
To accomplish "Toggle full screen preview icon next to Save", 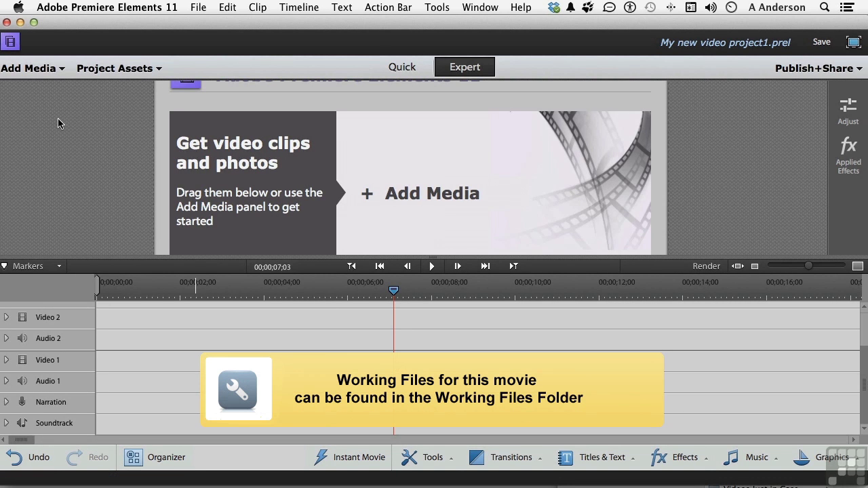I will point(854,42).
